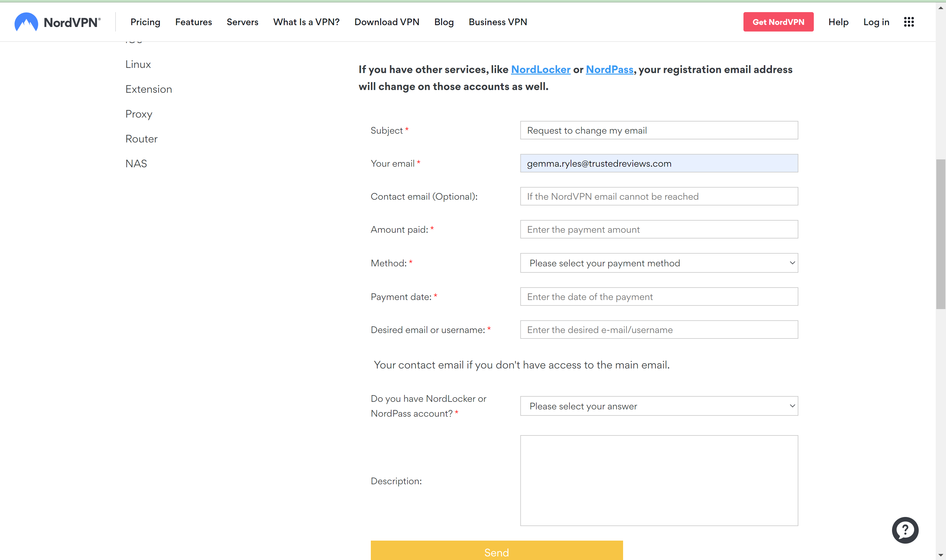Open the apps grid icon

(909, 22)
